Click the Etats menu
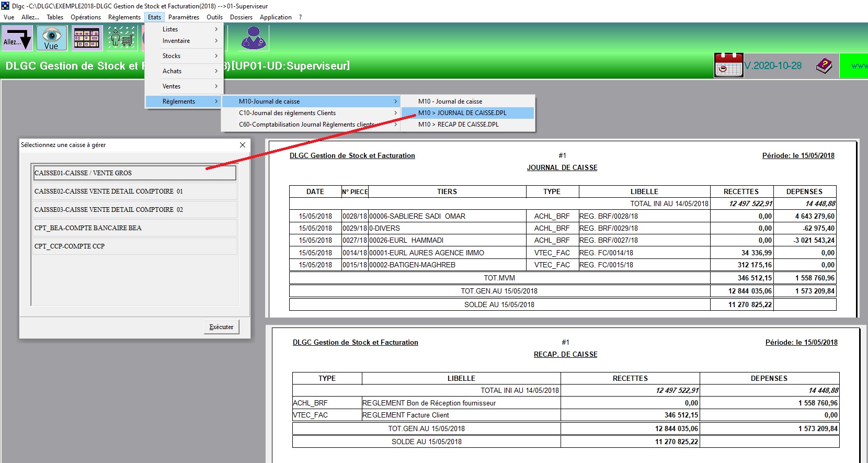This screenshot has height=463, width=868. pyautogui.click(x=154, y=17)
